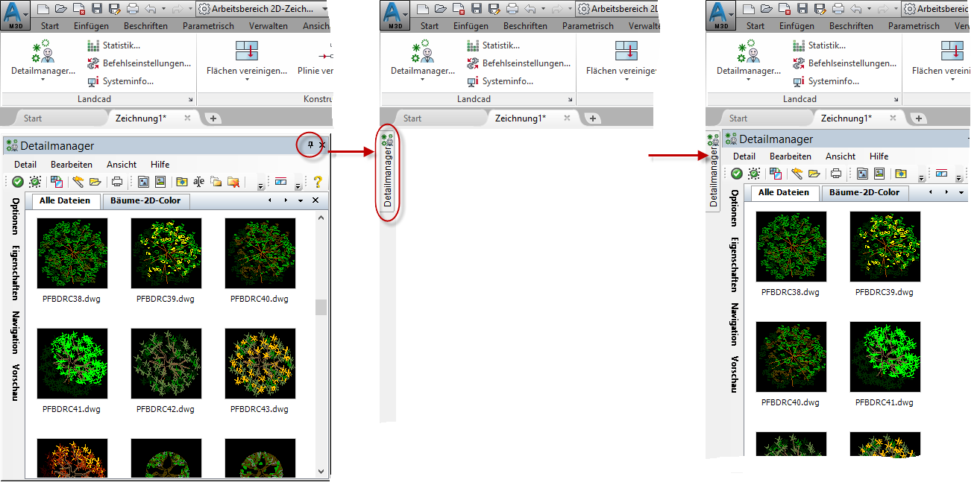The width and height of the screenshot is (980, 491).
Task: Click the auto-hide pin in left Detailmanager title bar
Action: tap(311, 145)
